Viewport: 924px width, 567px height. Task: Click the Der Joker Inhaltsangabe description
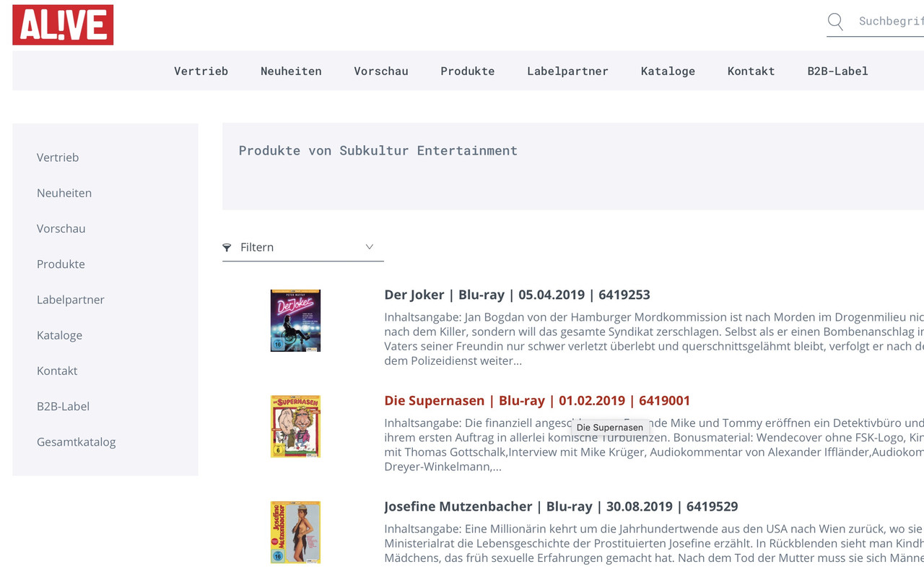pos(654,339)
